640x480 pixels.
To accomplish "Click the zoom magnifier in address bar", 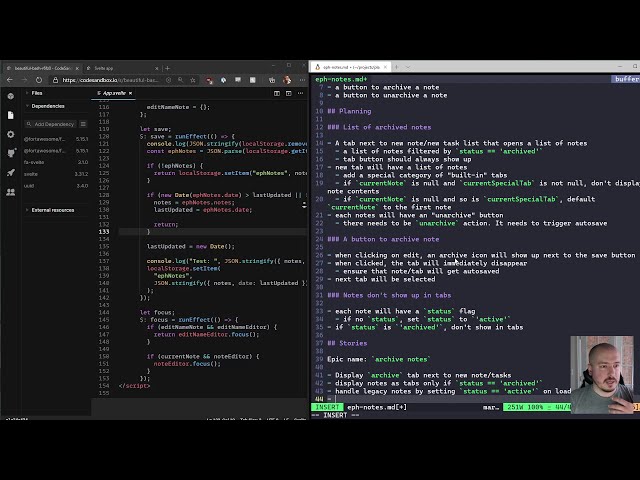I will pyautogui.click(x=180, y=80).
